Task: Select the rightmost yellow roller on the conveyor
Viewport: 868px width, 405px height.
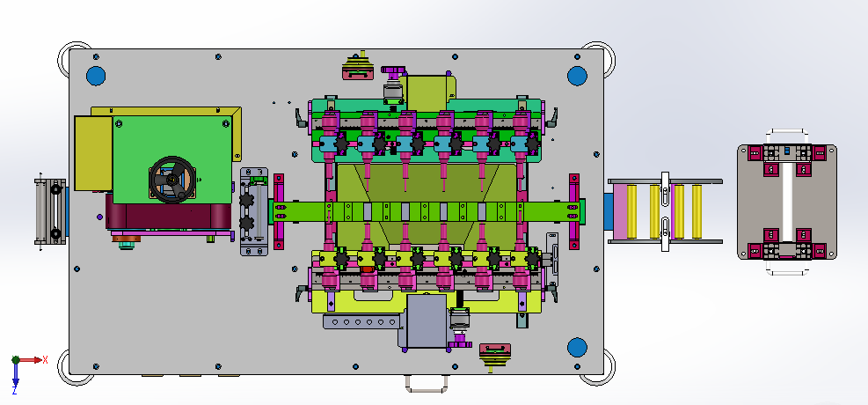Action: click(697, 211)
